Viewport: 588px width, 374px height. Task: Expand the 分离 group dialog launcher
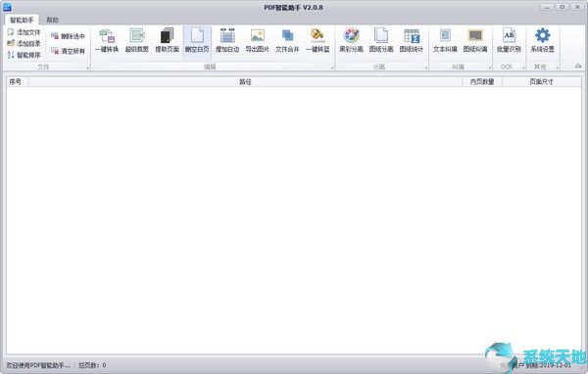pyautogui.click(x=426, y=68)
